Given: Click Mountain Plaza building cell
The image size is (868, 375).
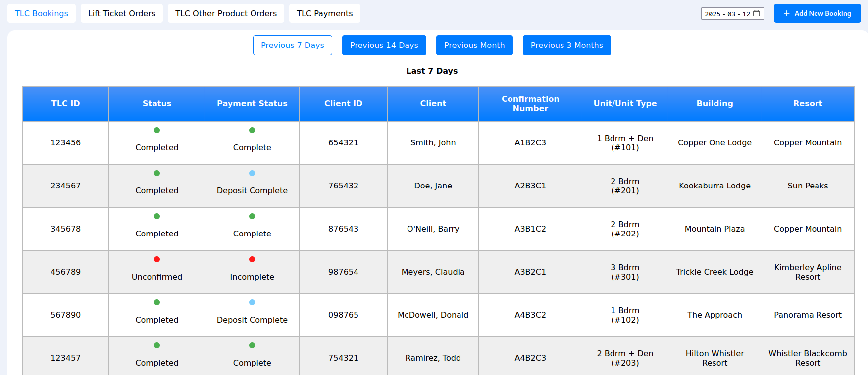Looking at the screenshot, I should pos(715,229).
